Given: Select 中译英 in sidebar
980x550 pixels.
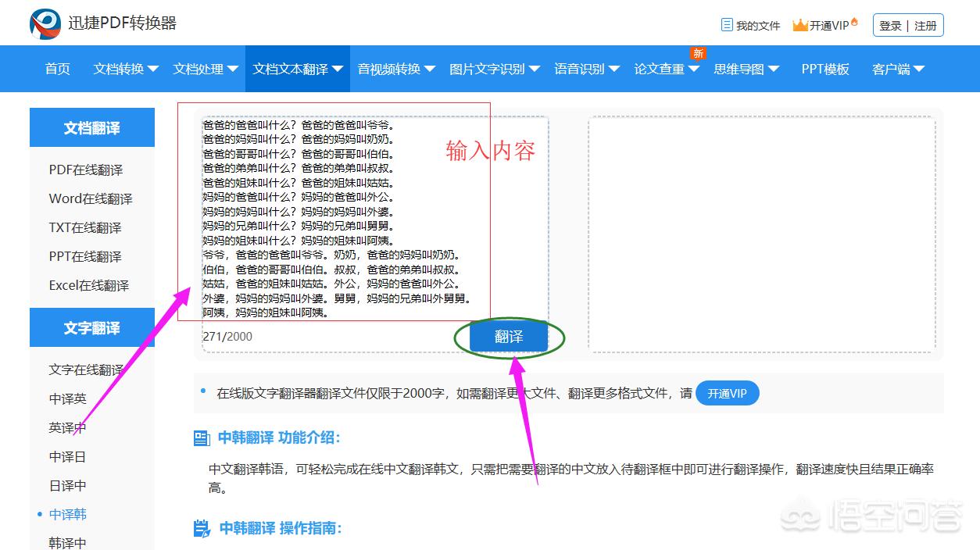Looking at the screenshot, I should [68, 398].
